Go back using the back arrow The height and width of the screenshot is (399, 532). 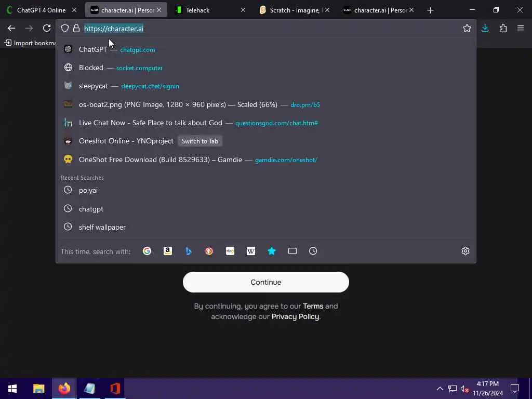pyautogui.click(x=11, y=29)
